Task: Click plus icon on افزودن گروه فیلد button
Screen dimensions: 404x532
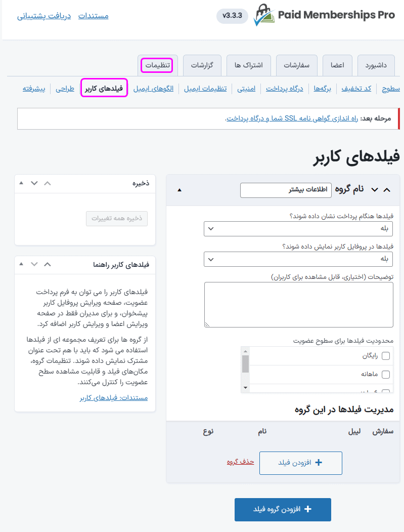Action: [x=308, y=509]
